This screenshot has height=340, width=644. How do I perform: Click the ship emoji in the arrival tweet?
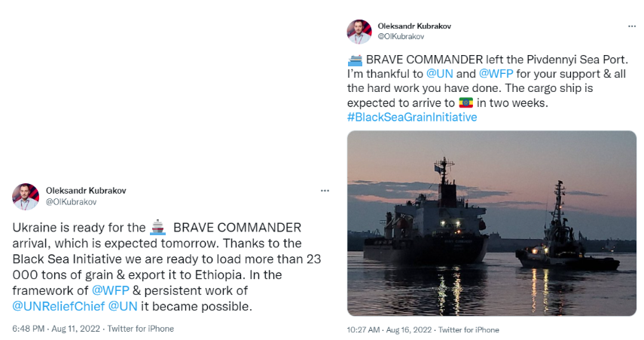(158, 228)
